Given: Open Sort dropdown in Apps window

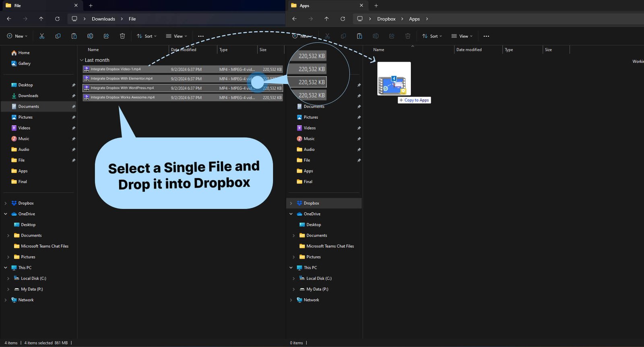Looking at the screenshot, I should [432, 36].
